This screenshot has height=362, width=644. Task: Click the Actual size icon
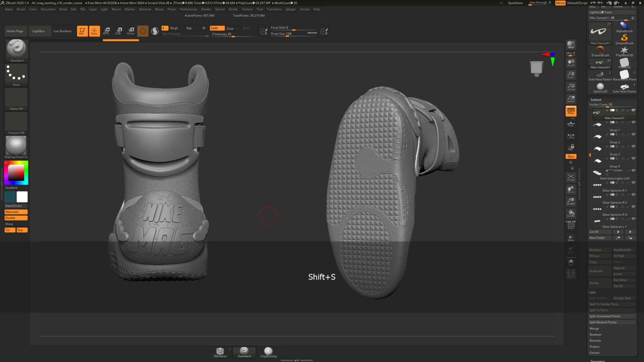click(x=571, y=87)
